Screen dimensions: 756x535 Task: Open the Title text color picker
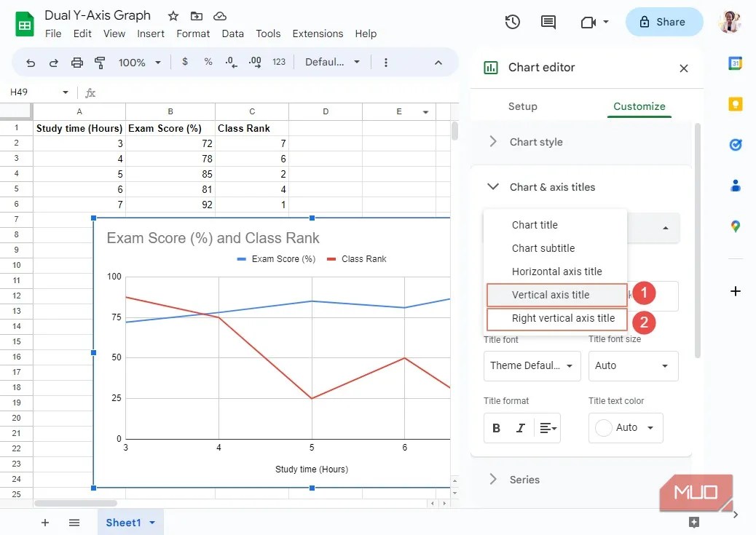click(625, 428)
